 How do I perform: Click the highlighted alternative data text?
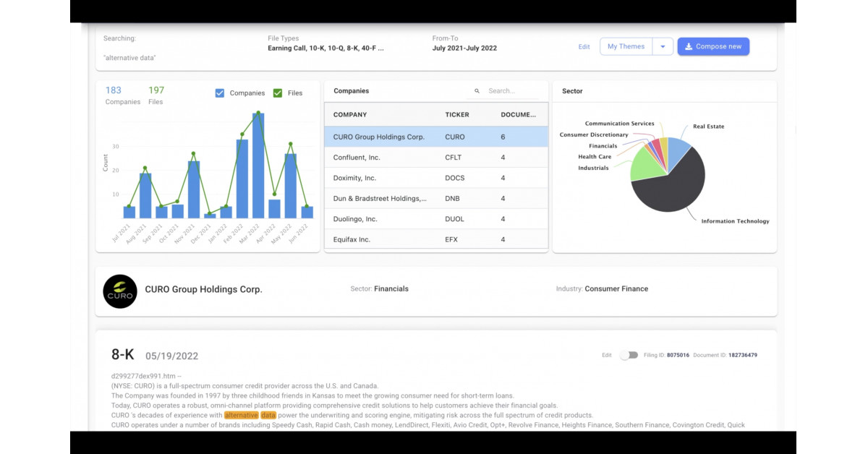point(250,415)
